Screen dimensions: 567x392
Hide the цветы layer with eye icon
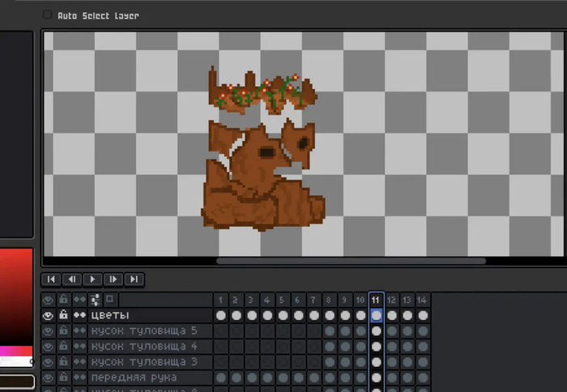48,316
